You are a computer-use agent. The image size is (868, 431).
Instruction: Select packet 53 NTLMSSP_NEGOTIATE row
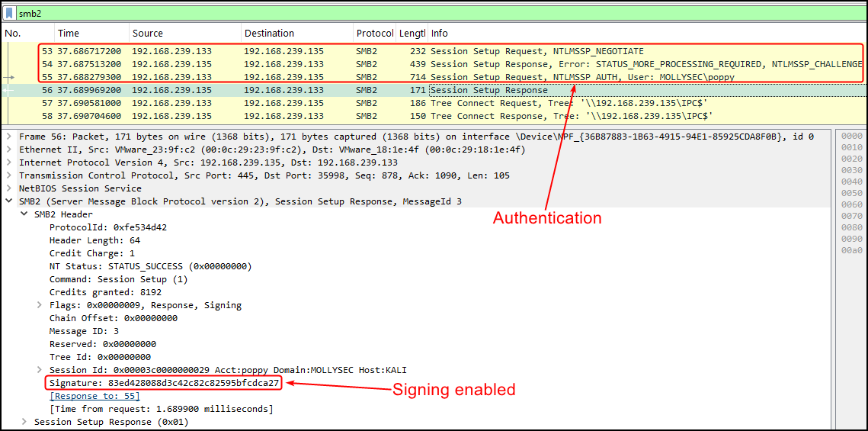point(433,51)
